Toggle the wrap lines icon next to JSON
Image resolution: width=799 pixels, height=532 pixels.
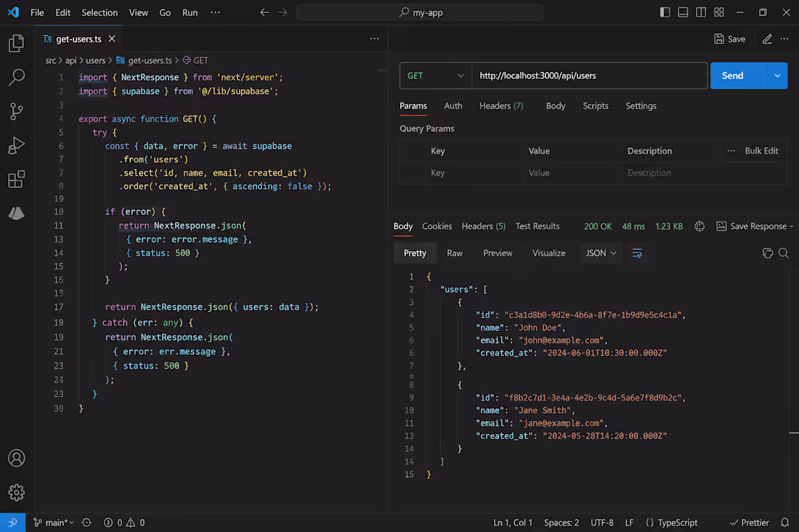(637, 253)
